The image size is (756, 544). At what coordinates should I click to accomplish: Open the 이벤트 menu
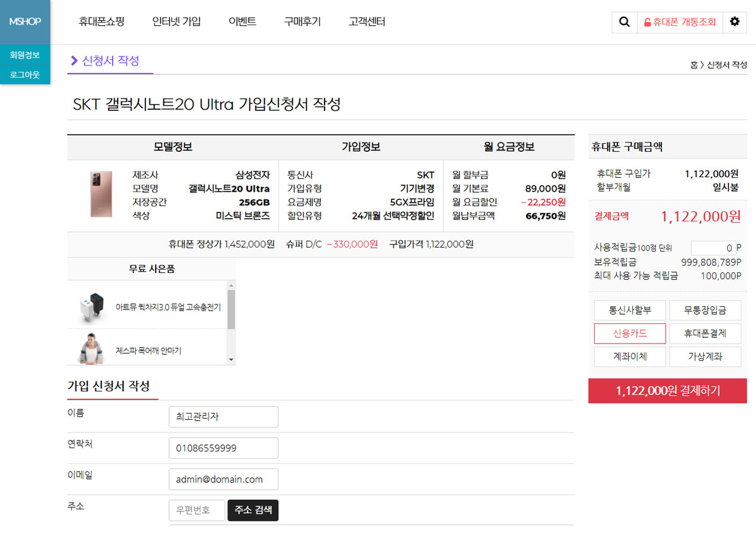tap(243, 21)
